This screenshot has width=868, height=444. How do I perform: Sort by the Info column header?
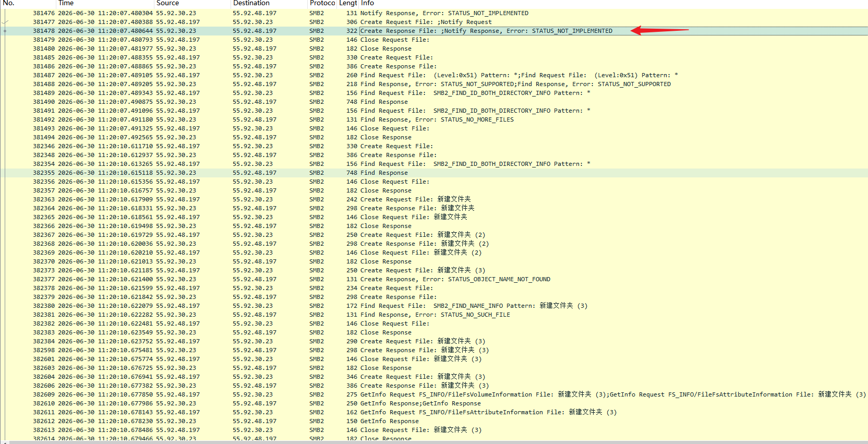tap(613, 3)
